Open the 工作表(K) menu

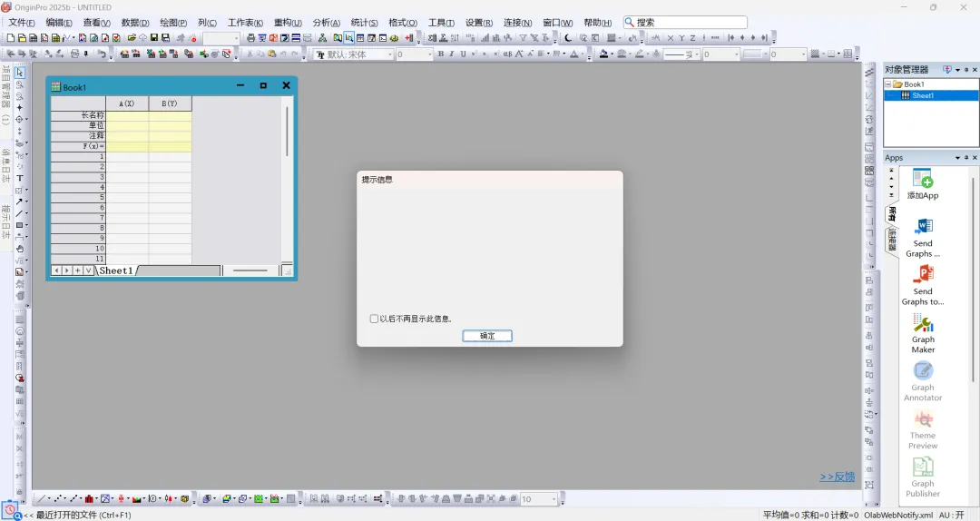click(245, 23)
